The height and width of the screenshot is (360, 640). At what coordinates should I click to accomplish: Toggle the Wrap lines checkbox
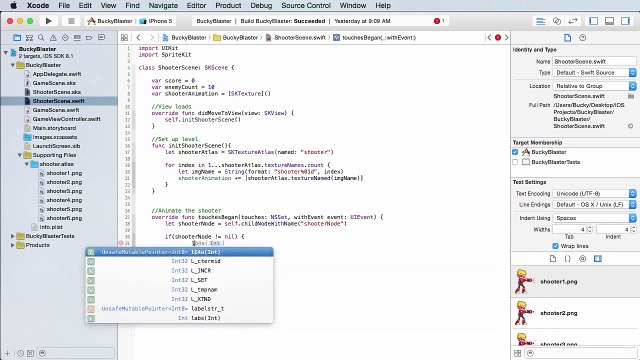pyautogui.click(x=555, y=246)
